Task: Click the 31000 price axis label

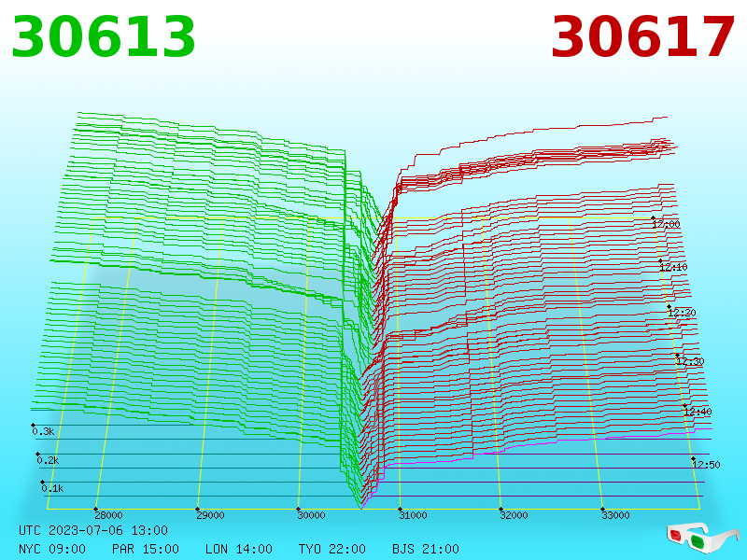Action: click(413, 515)
